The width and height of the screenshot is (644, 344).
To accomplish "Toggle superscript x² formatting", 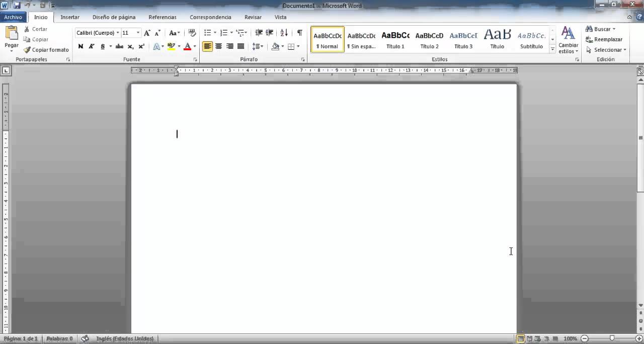I will tap(141, 46).
